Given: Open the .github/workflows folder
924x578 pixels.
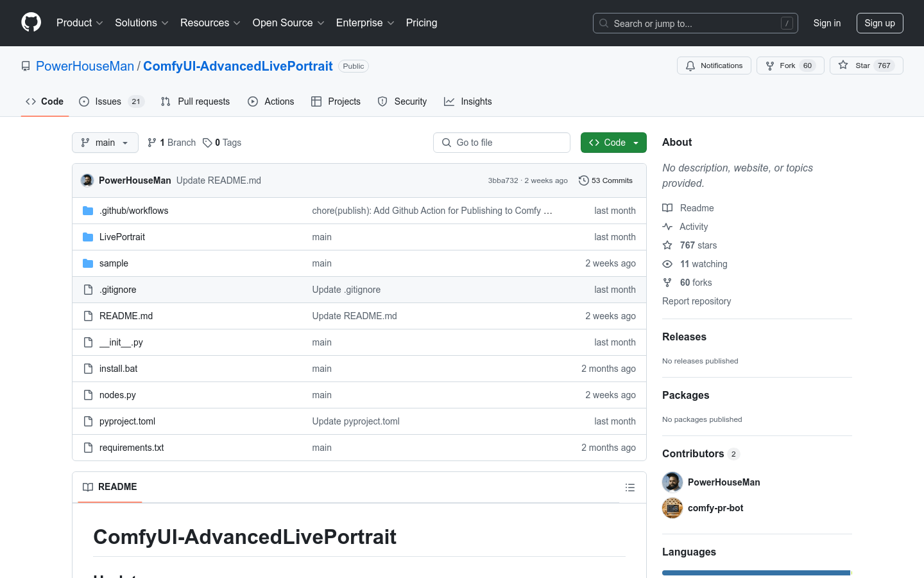Looking at the screenshot, I should tap(133, 211).
